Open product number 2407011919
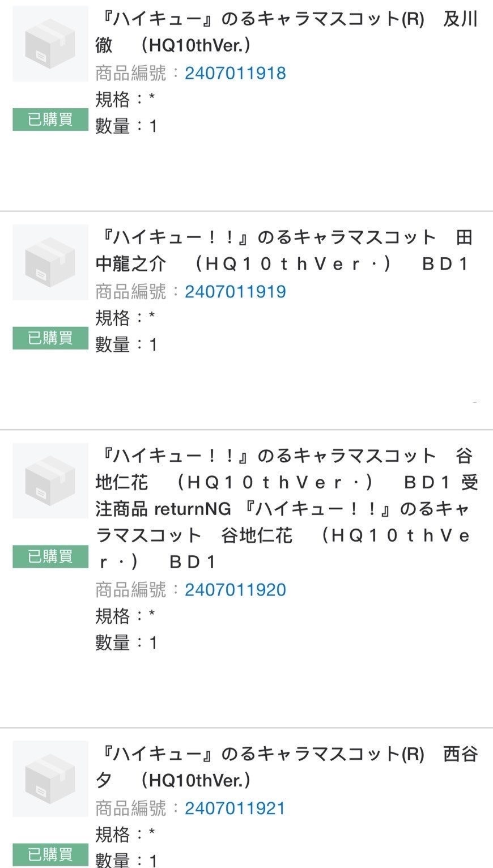The height and width of the screenshot is (868, 493). point(235,292)
